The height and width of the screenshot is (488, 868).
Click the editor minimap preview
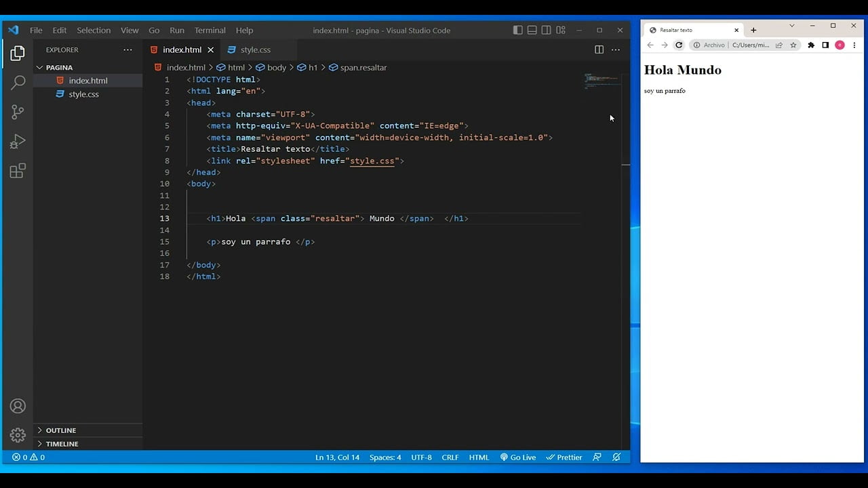coord(601,81)
